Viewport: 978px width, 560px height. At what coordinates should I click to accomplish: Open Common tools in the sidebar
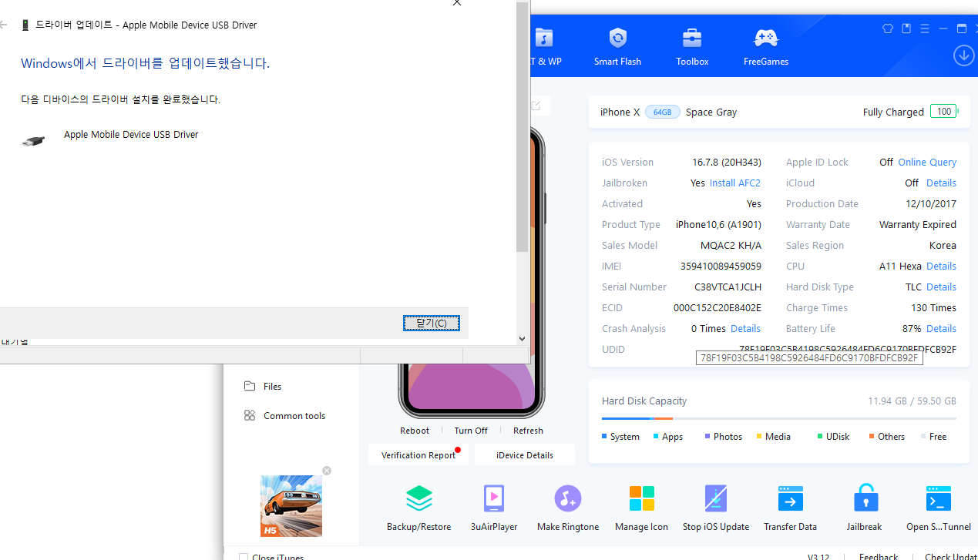tap(284, 416)
